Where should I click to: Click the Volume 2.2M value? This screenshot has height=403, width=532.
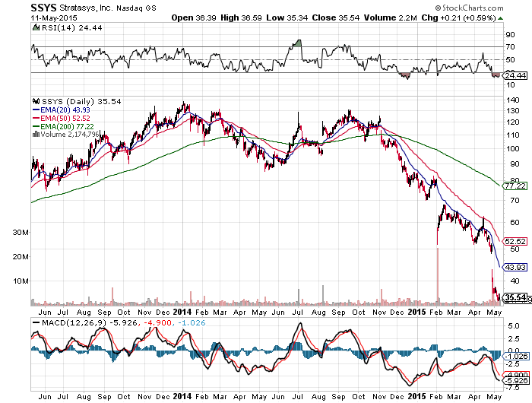390,17
